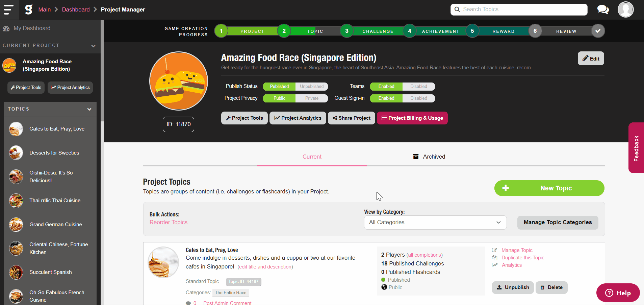Viewport: 644px width, 305px height.
Task: Click the Oishii-Desu sidebar thumbnail
Action: coord(16,177)
